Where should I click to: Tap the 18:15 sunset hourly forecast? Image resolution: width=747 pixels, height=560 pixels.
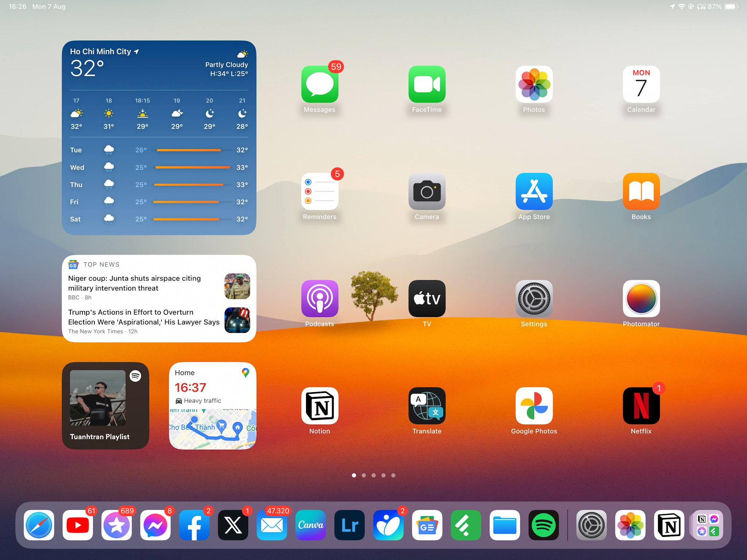(x=143, y=113)
